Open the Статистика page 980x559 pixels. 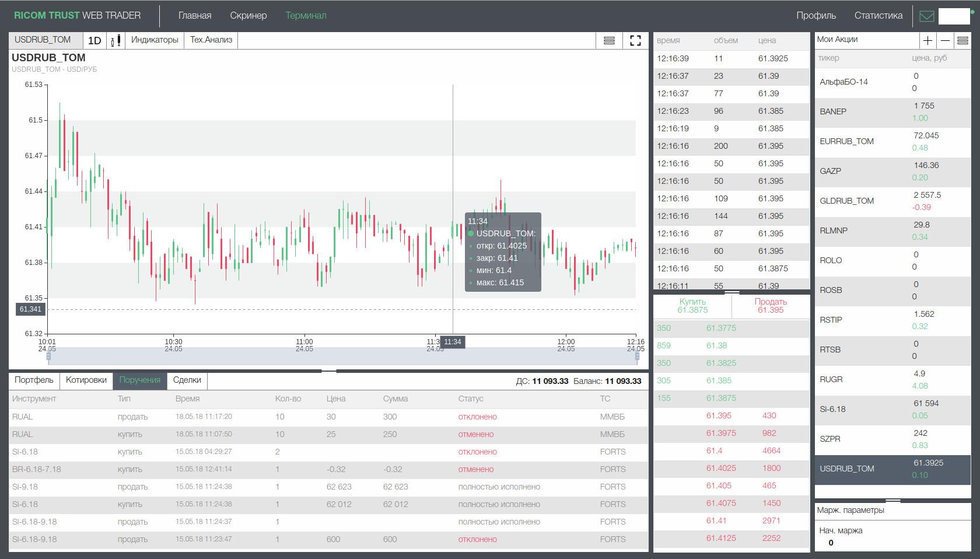[877, 15]
